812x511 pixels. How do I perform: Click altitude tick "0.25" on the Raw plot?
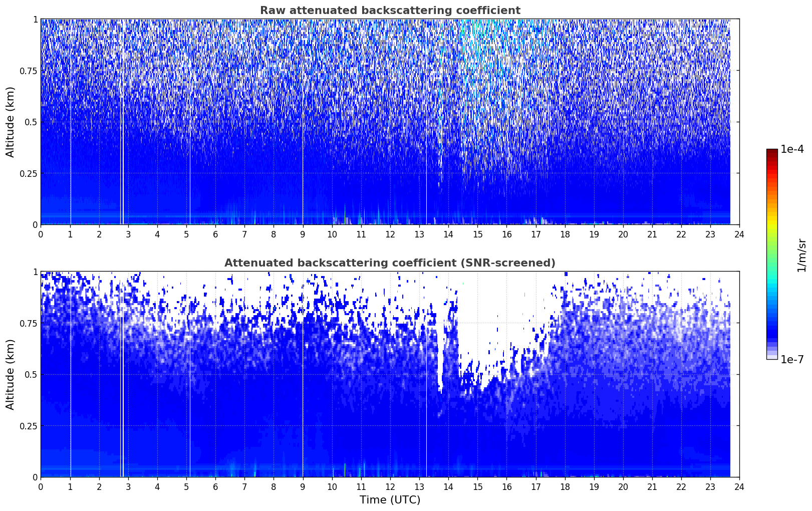tap(29, 173)
